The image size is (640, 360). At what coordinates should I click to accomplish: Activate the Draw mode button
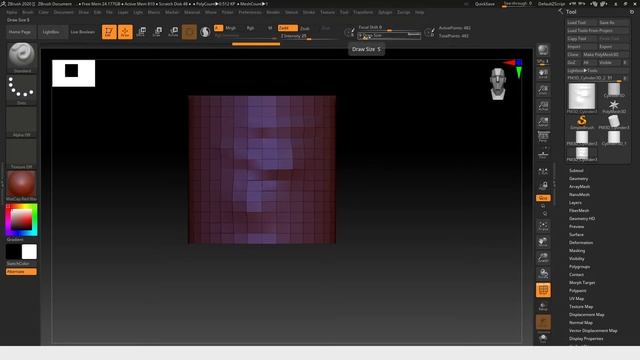point(125,32)
